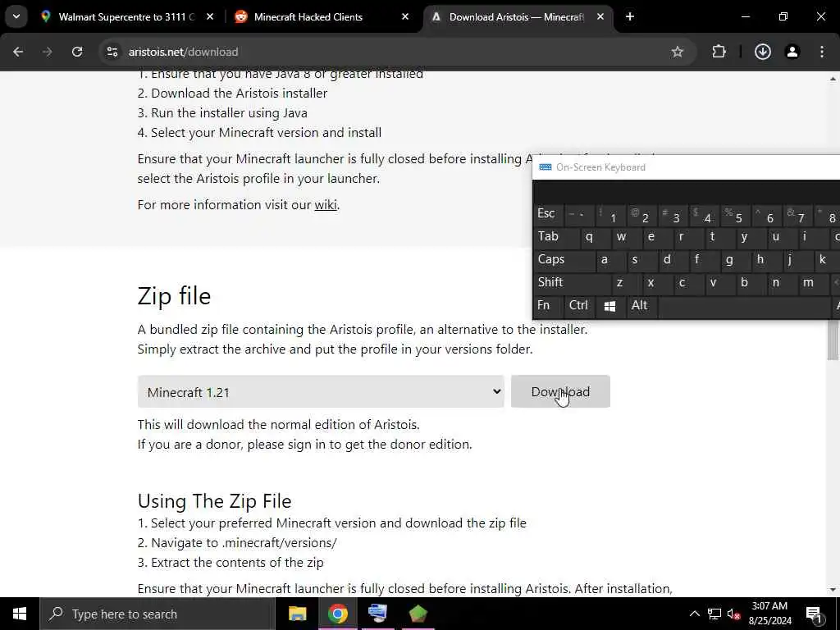Open the muted volume tray icon
The height and width of the screenshot is (630, 840).
click(733, 614)
